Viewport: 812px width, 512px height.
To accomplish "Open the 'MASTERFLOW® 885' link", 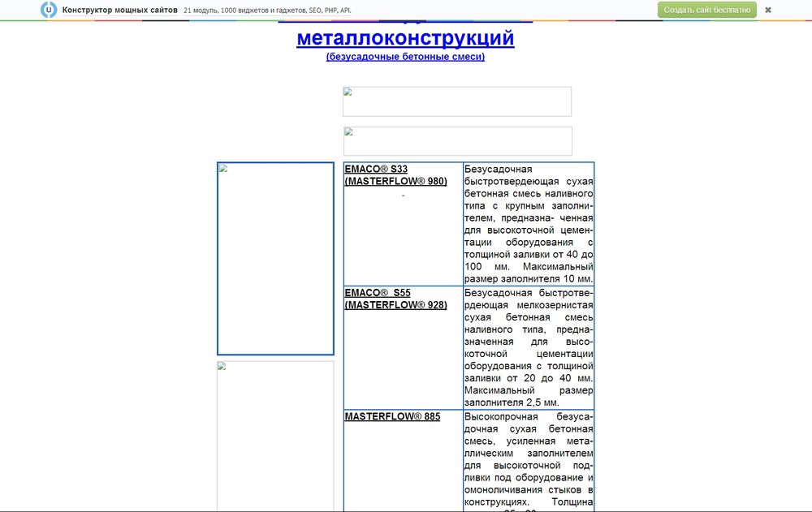I will pyautogui.click(x=392, y=416).
